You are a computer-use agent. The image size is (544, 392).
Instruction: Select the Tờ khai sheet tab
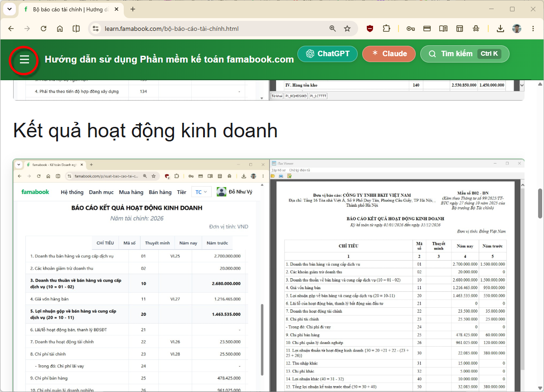click(x=277, y=96)
